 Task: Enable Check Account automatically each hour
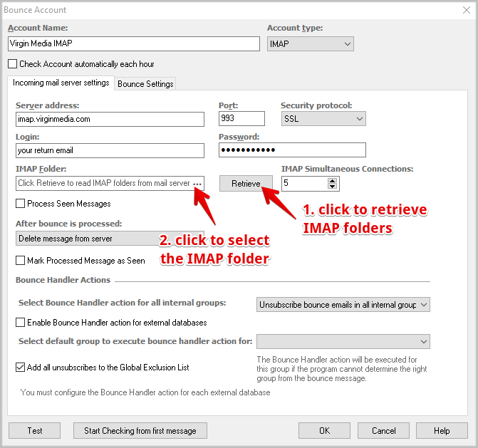click(13, 64)
